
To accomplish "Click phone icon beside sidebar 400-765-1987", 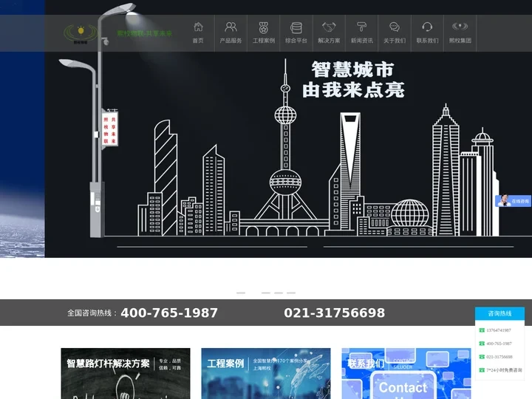I will coord(482,344).
